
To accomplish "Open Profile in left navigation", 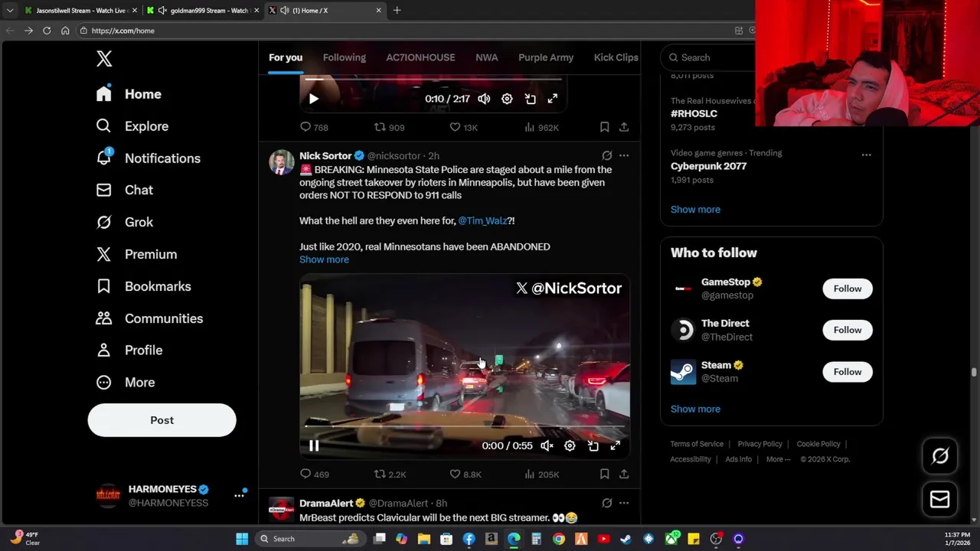I will tap(129, 350).
